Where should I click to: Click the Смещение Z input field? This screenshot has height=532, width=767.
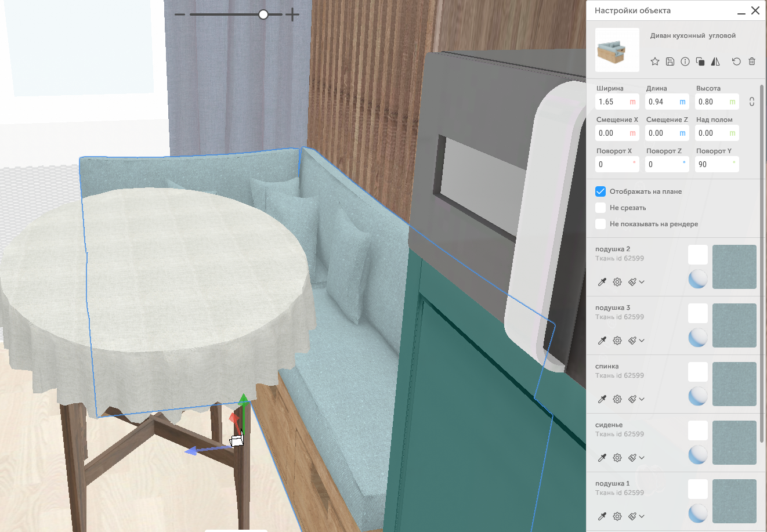pos(667,133)
